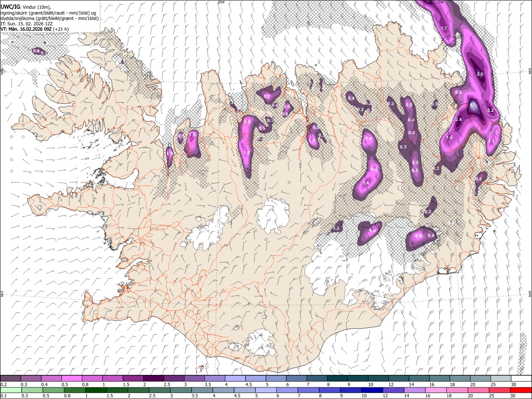Click the 1.7 precipitation value on the map
The width and height of the screenshot is (532, 399).
(x=443, y=29)
